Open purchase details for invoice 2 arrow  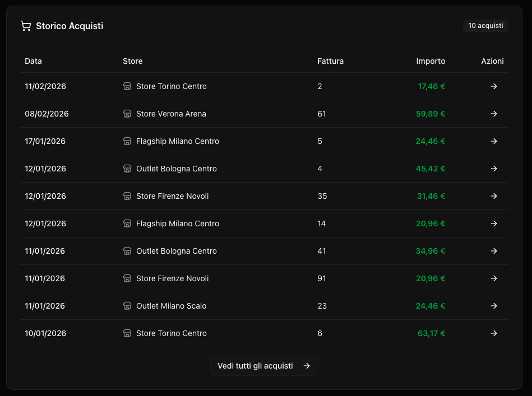pyautogui.click(x=494, y=87)
